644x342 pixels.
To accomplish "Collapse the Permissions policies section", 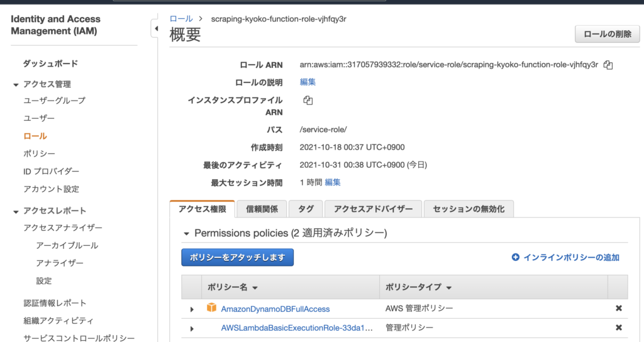I will pos(186,234).
